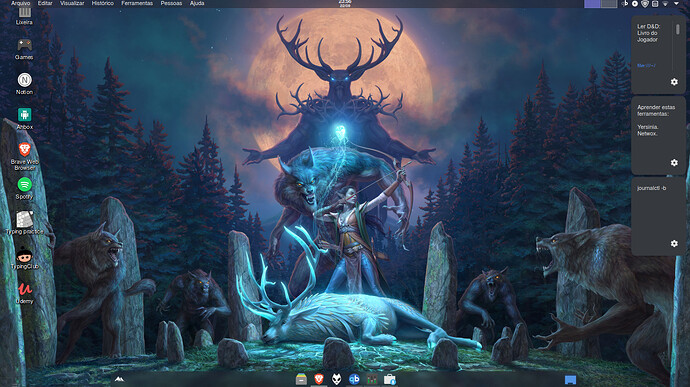Open the Visualizar menu
Screen dimensions: 690x387
click(72, 3)
